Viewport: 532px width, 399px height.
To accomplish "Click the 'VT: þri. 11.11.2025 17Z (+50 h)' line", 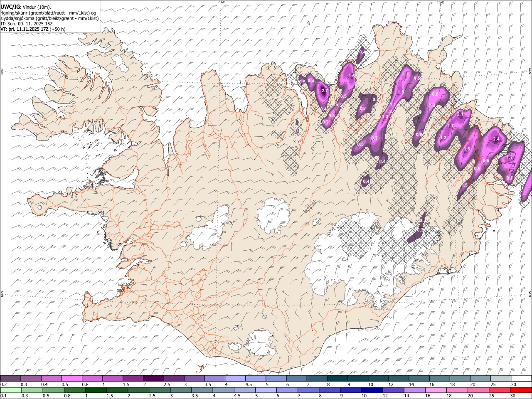I will pyautogui.click(x=33, y=30).
